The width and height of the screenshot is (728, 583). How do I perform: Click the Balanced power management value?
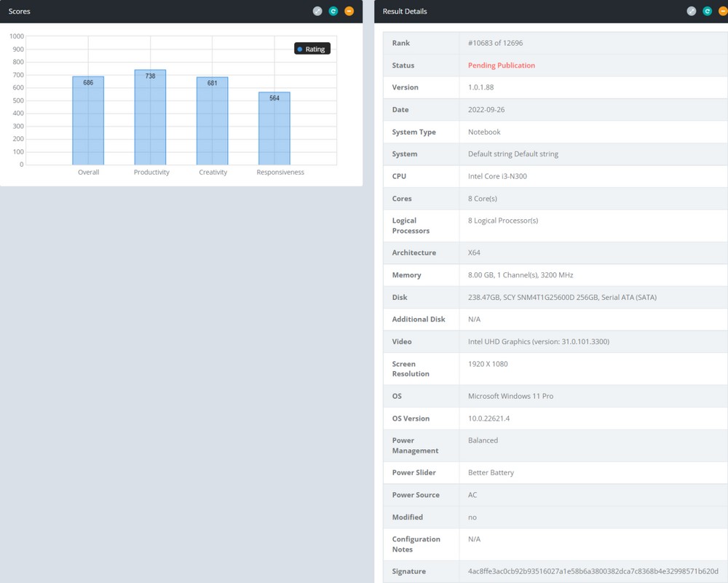tap(483, 440)
